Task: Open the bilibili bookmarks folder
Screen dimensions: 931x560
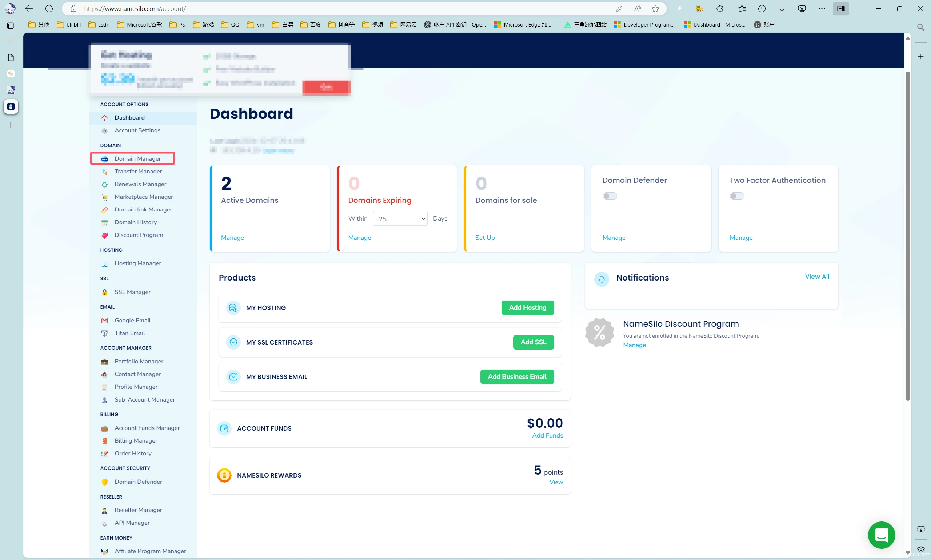Action: [69, 24]
